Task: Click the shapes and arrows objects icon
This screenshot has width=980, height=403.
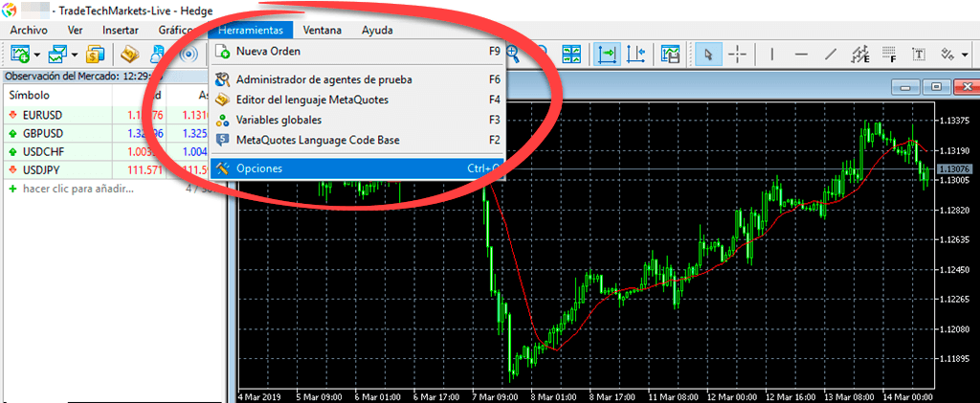Action: tap(947, 55)
